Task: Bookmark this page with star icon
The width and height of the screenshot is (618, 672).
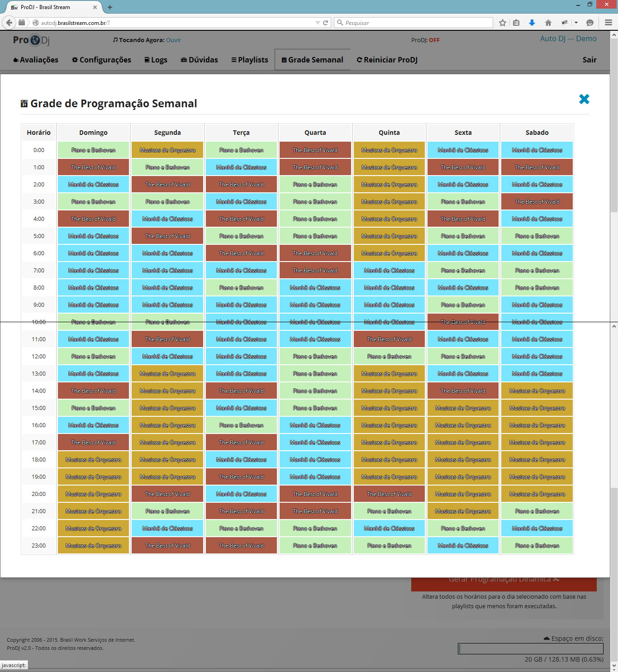Action: (502, 23)
